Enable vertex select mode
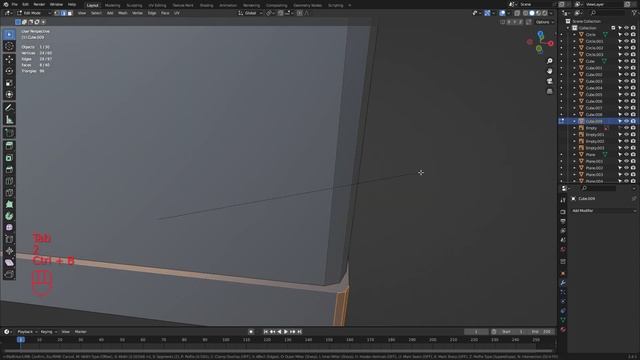 (x=57, y=13)
